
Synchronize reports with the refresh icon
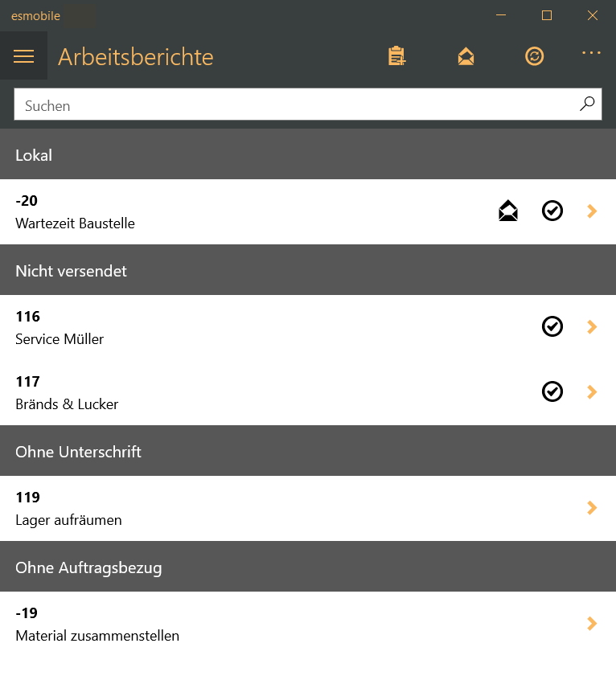click(534, 56)
